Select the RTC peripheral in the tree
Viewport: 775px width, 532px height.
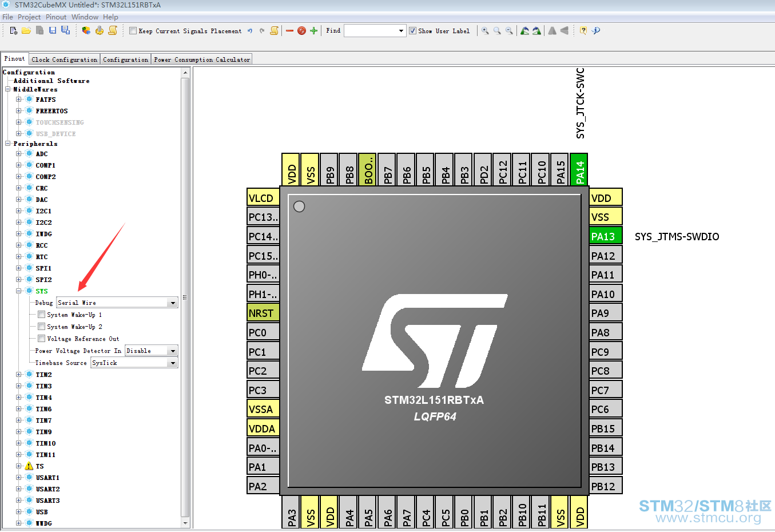(42, 257)
